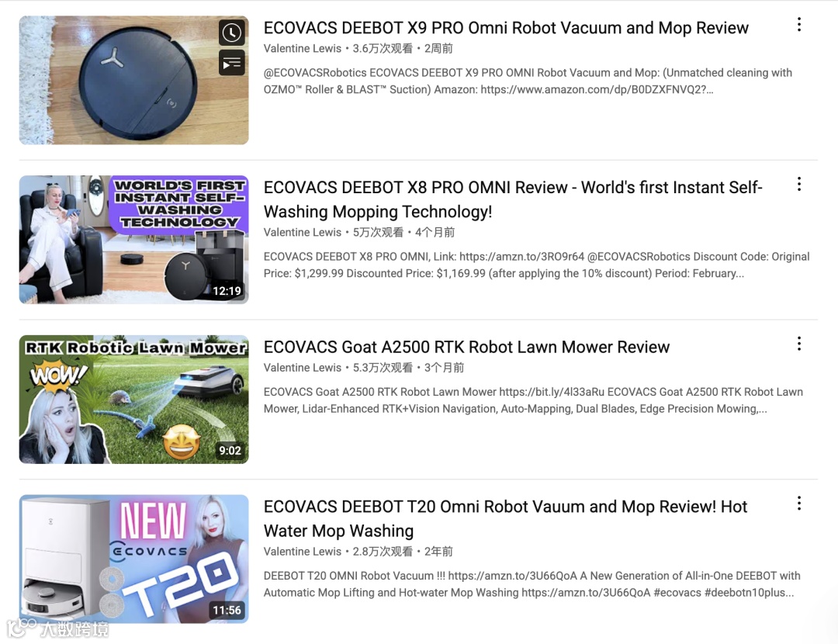Image resolution: width=838 pixels, height=644 pixels.
Task: Open title ECOVACS DEEBOT T20 Omni Review
Action: pos(505,518)
